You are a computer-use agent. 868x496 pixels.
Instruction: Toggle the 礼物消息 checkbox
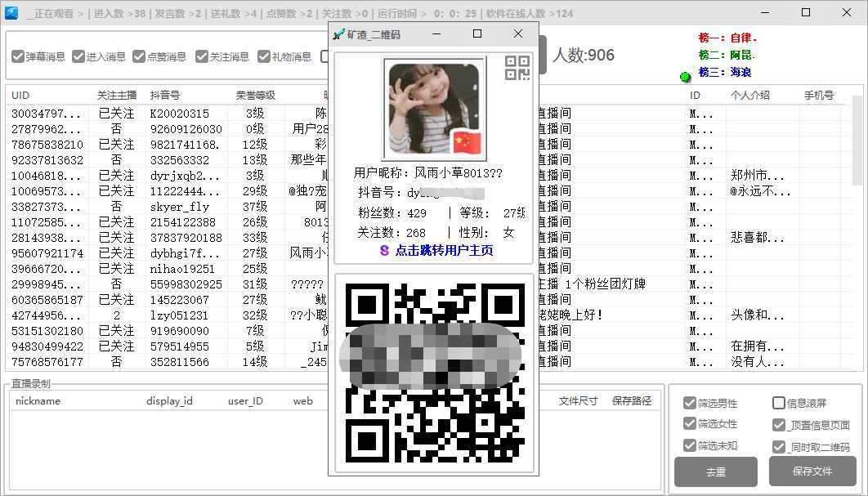coord(262,57)
